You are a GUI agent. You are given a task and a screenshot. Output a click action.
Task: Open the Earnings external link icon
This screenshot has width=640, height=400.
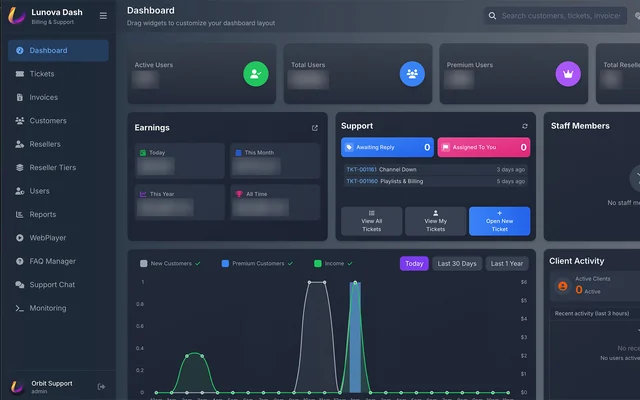point(315,128)
